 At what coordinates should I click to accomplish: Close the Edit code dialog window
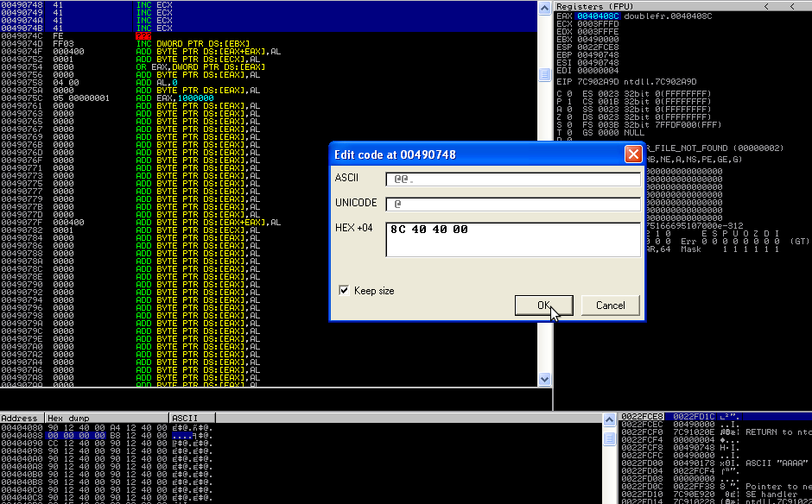coord(633,154)
